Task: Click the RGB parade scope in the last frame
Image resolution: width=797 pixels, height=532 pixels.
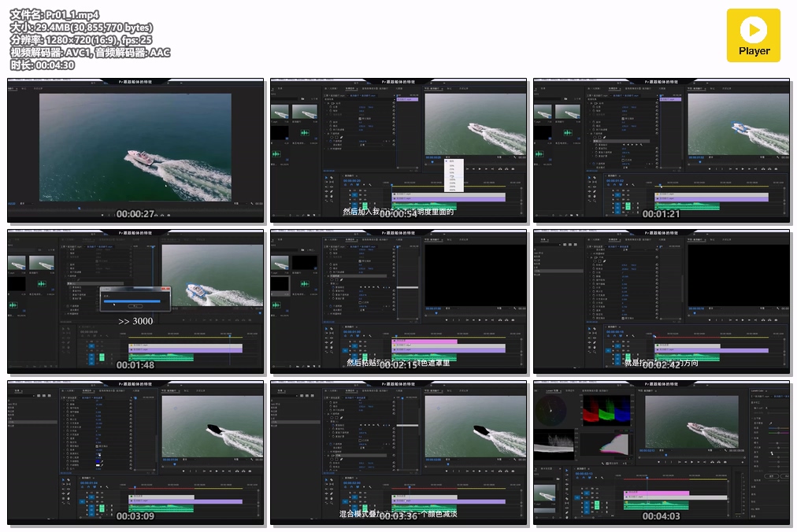Action: (606, 410)
